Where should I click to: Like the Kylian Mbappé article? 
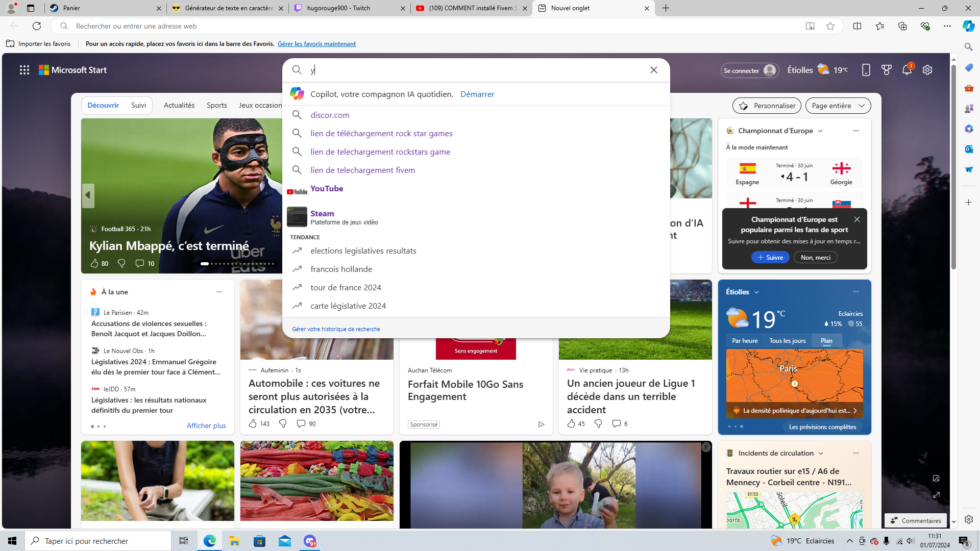coord(94,263)
